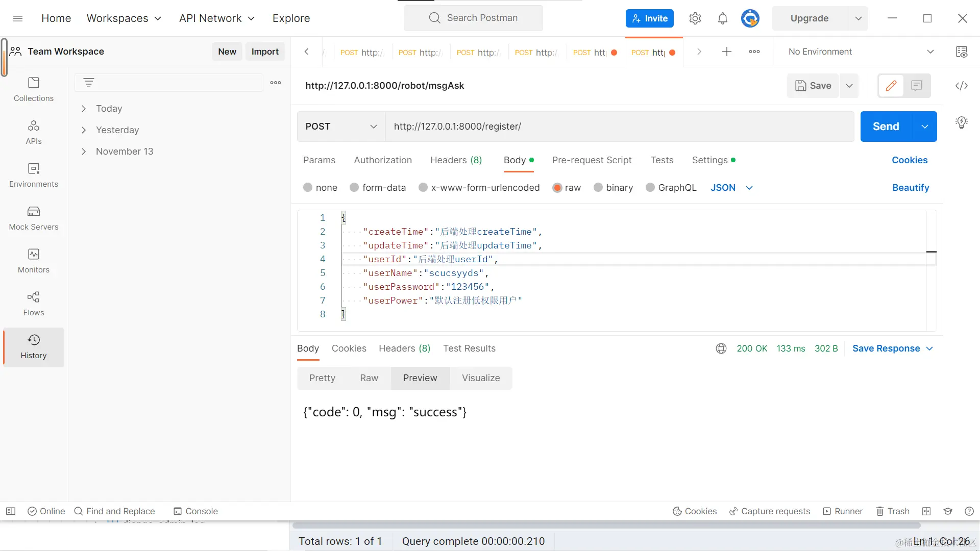The height and width of the screenshot is (551, 980).
Task: Open the Workspaces dropdown
Action: (x=124, y=18)
